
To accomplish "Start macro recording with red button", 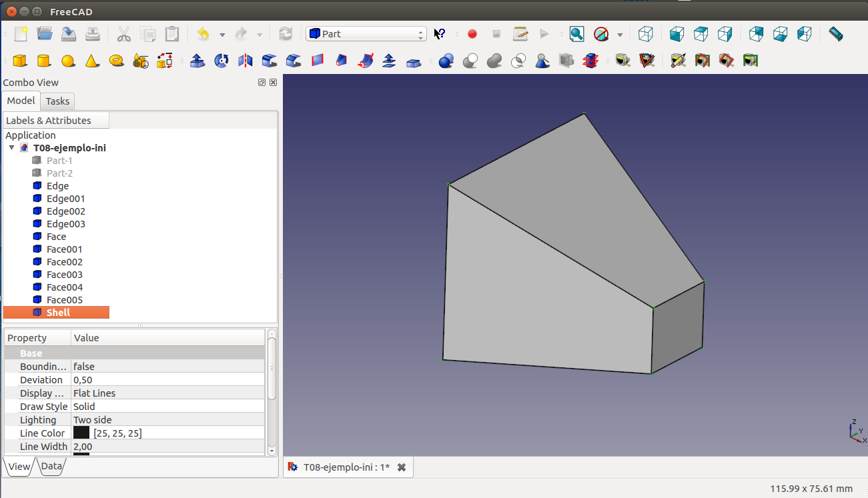I will tap(472, 34).
